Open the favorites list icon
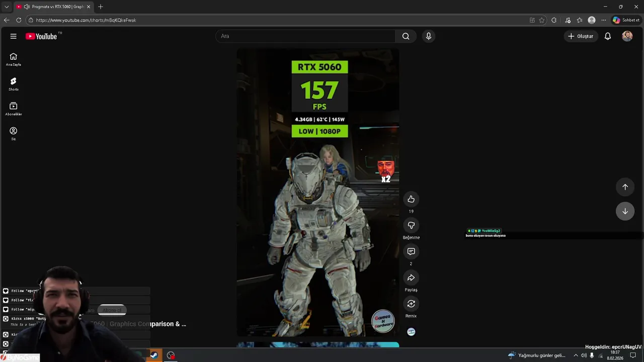This screenshot has height=362, width=644. pyautogui.click(x=580, y=20)
